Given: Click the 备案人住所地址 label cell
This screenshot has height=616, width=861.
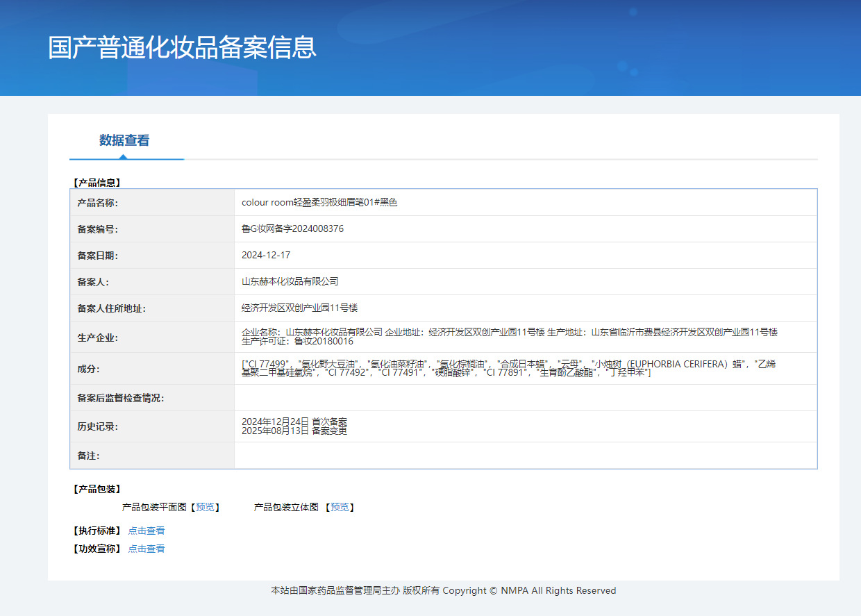Looking at the screenshot, I should tap(152, 308).
